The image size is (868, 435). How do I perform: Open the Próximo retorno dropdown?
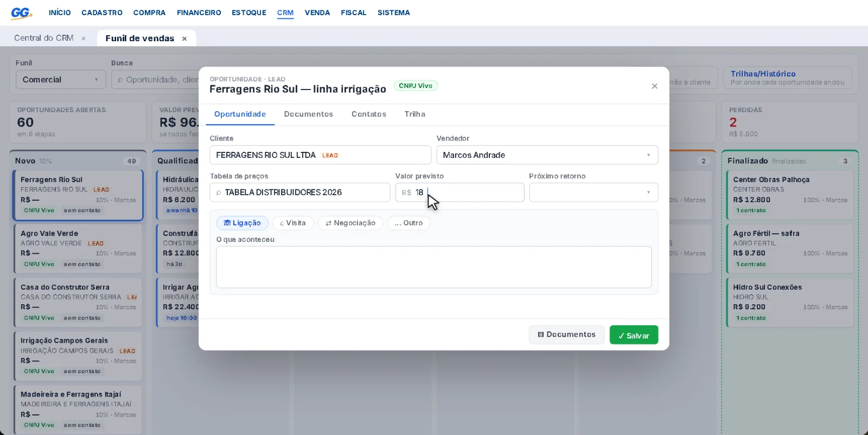(x=593, y=193)
